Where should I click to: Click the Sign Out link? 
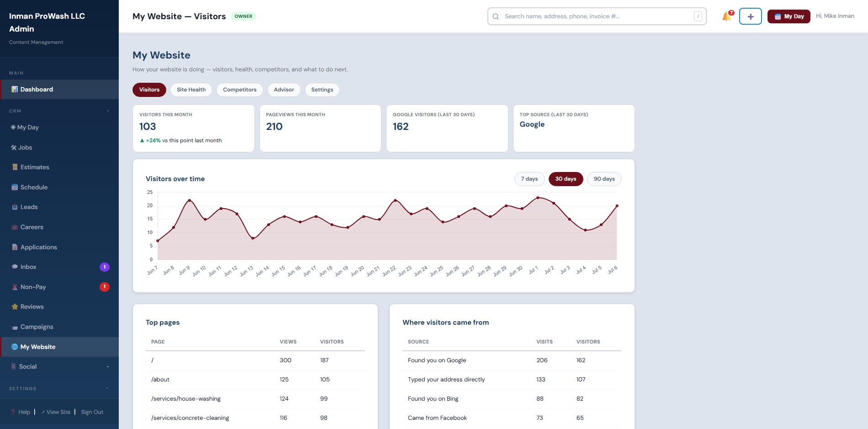[92, 412]
